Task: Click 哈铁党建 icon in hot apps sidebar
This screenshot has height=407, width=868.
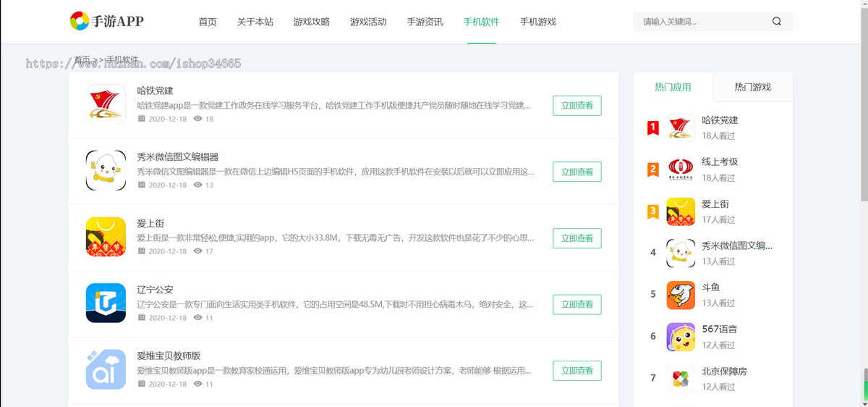Action: click(x=681, y=128)
